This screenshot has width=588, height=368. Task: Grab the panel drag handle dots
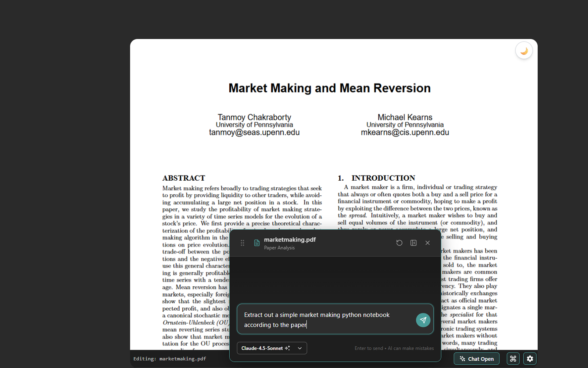click(x=242, y=243)
